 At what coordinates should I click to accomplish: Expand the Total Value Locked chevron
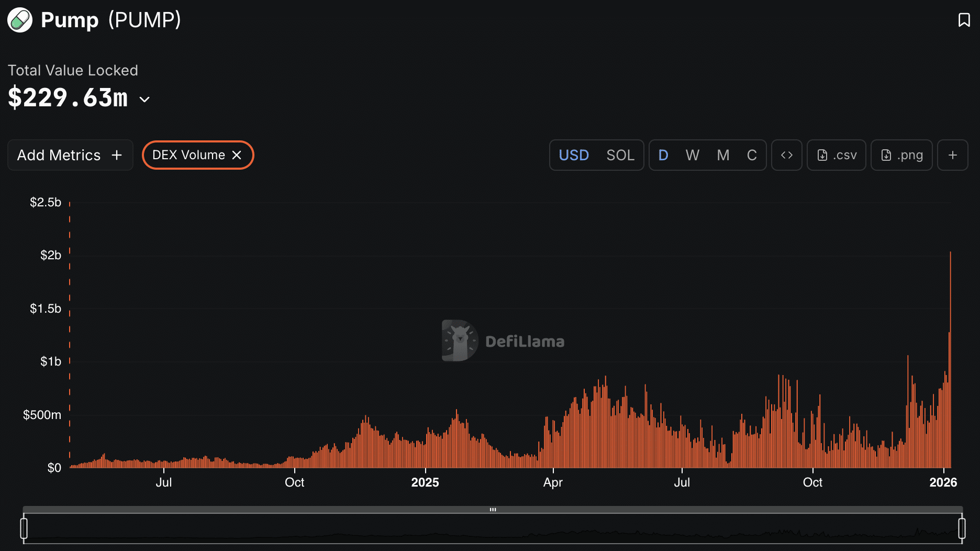145,100
